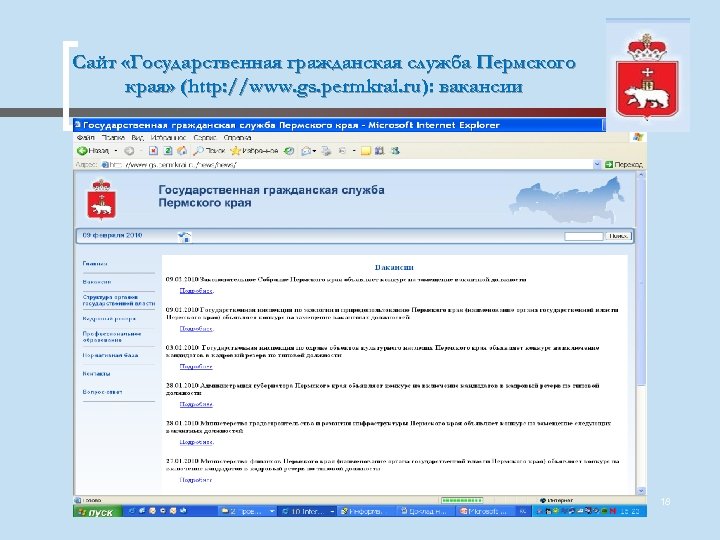This screenshot has height=540, width=720.
Task: Click the History icon in toolbar
Action: coord(289,151)
